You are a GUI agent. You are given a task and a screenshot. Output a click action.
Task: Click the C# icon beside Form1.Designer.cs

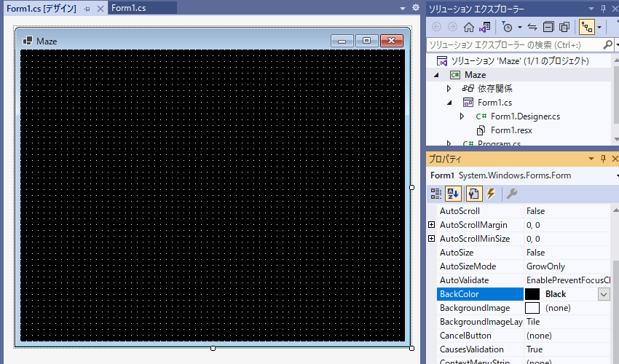[481, 116]
